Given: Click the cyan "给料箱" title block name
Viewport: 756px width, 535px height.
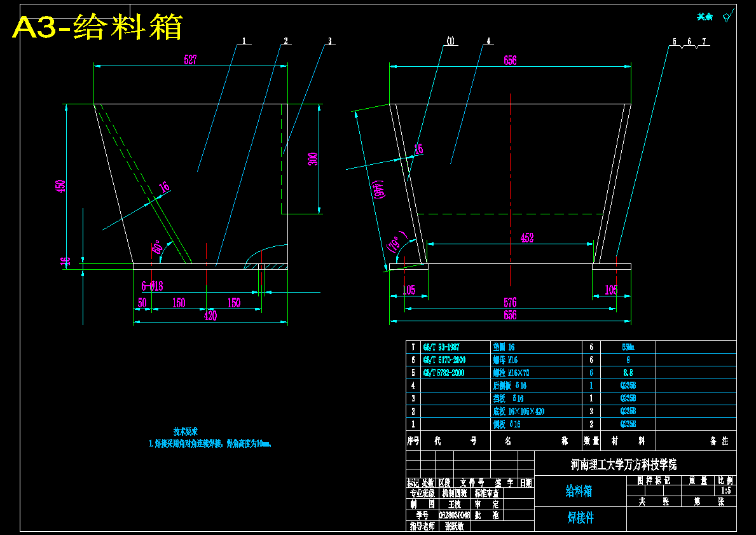Looking at the screenshot, I should tap(579, 492).
